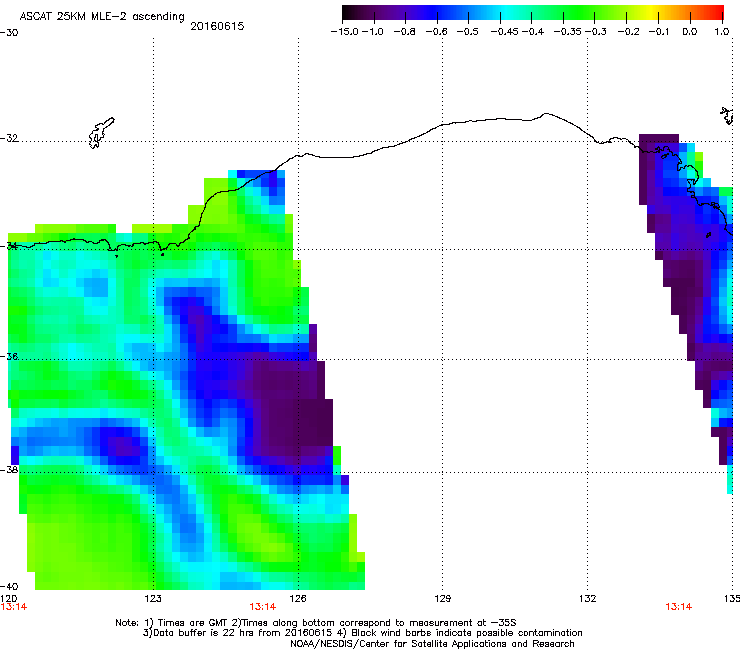The height and width of the screenshot is (650, 740).
Task: Click longitude label 120
Action: coord(8,599)
